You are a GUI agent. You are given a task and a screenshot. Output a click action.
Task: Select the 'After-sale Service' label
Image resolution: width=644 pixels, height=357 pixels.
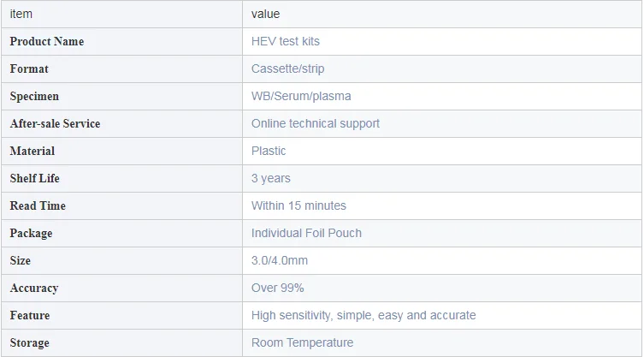click(55, 123)
